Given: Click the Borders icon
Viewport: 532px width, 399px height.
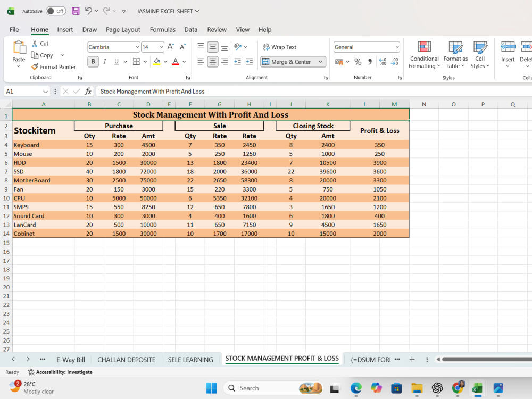Looking at the screenshot, I should click(136, 61).
